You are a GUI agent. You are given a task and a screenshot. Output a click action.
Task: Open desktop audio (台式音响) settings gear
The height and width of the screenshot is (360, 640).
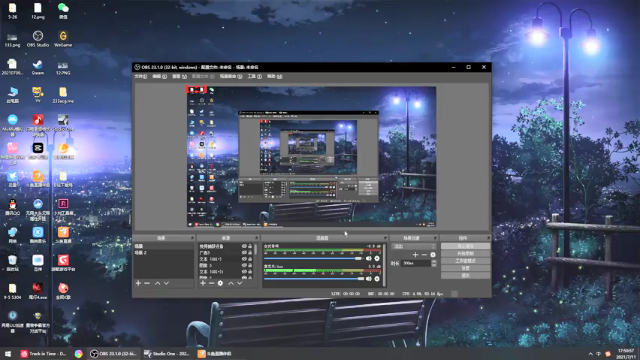377,258
